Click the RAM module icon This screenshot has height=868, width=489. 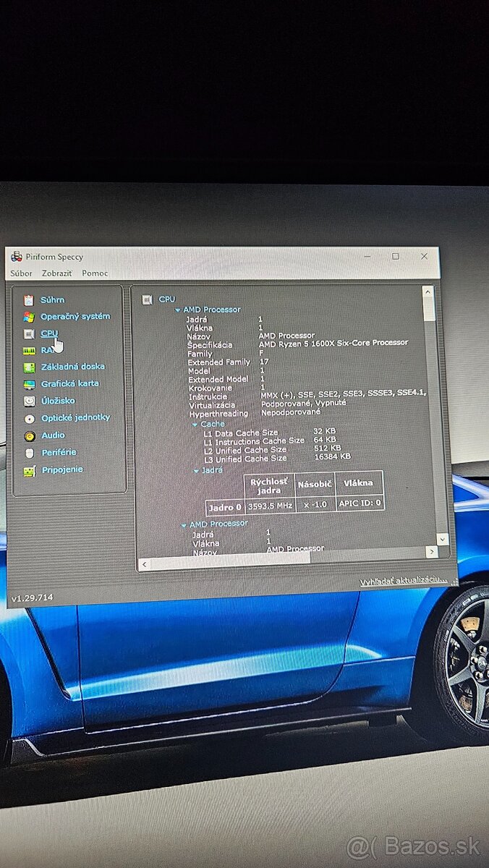(x=29, y=350)
